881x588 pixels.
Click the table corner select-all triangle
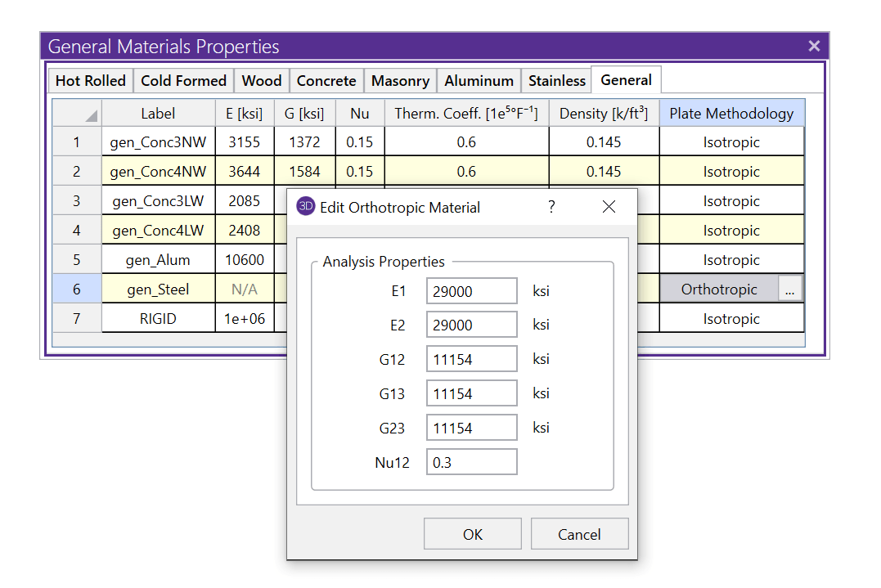pyautogui.click(x=90, y=114)
